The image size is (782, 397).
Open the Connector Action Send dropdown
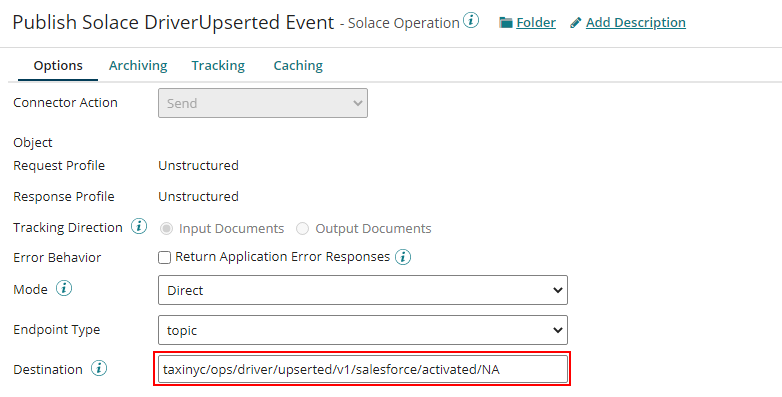point(263,103)
